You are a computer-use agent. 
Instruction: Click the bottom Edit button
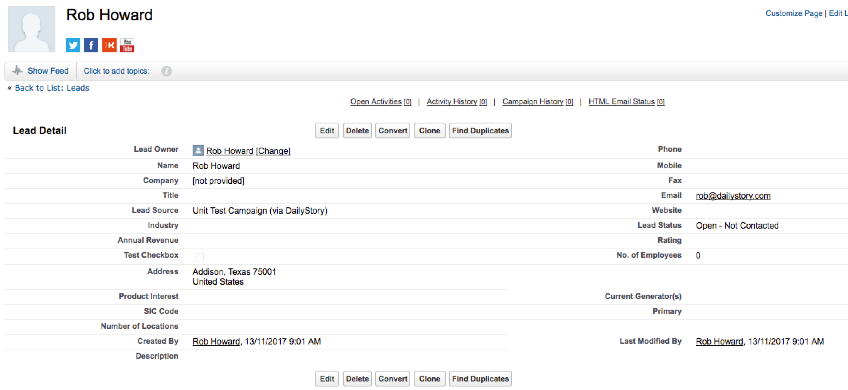pos(327,379)
